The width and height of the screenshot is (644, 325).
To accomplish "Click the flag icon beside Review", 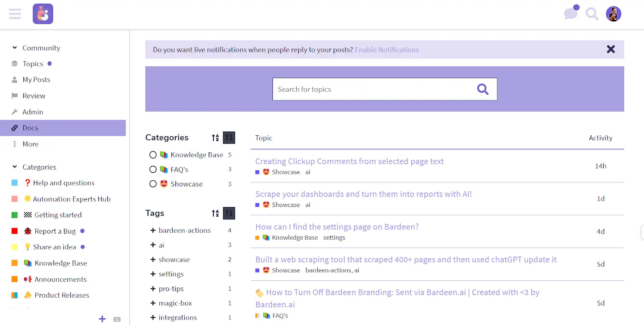I will click(x=14, y=95).
